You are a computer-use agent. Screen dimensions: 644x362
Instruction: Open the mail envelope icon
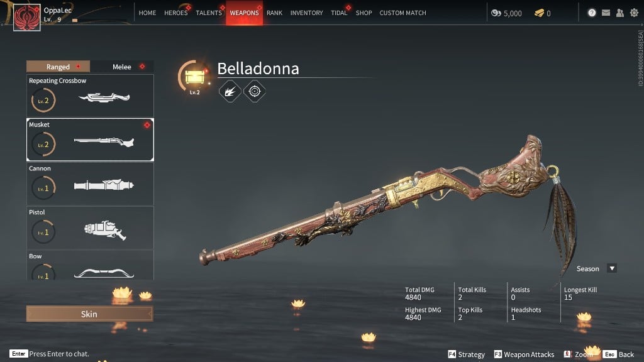point(606,13)
